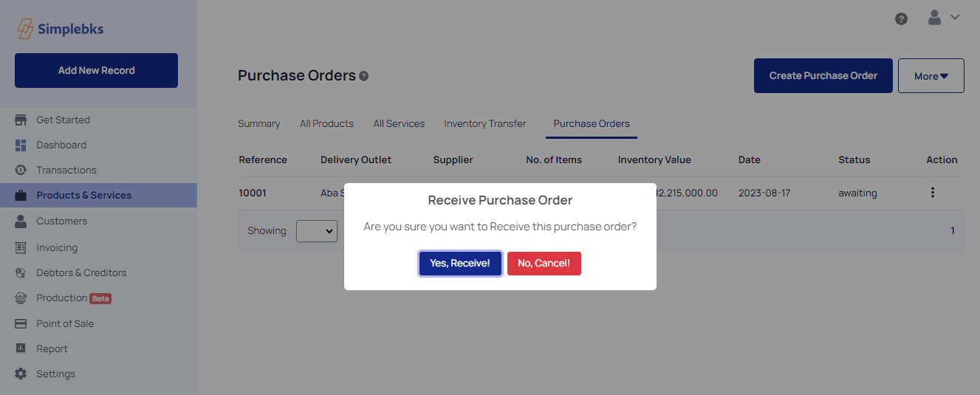Switch to the All Products tab
This screenshot has width=980, height=395.
(326, 123)
